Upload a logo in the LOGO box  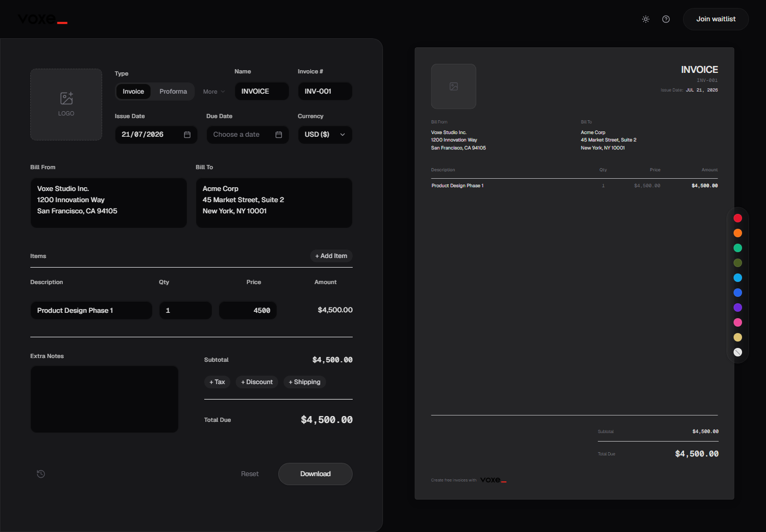point(66,104)
